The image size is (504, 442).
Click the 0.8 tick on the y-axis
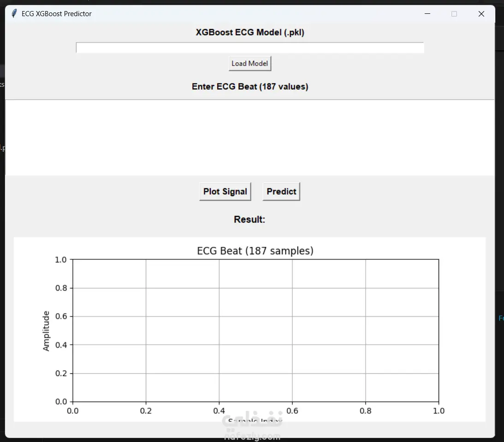pos(61,288)
